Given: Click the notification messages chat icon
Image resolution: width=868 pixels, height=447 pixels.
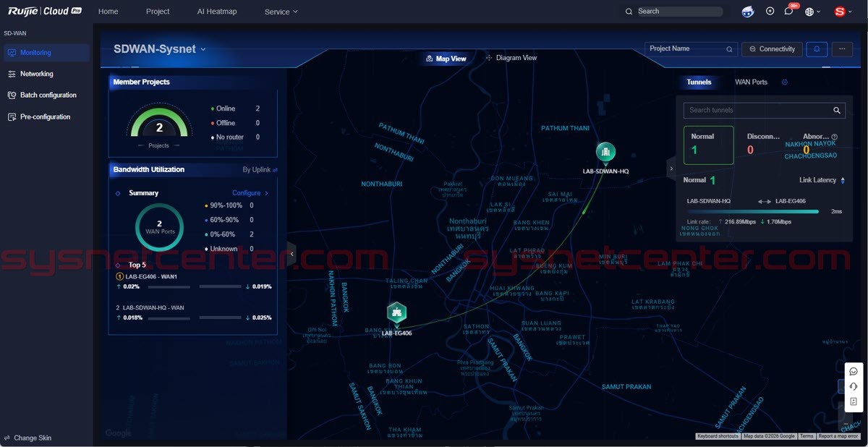Looking at the screenshot, I should [788, 12].
